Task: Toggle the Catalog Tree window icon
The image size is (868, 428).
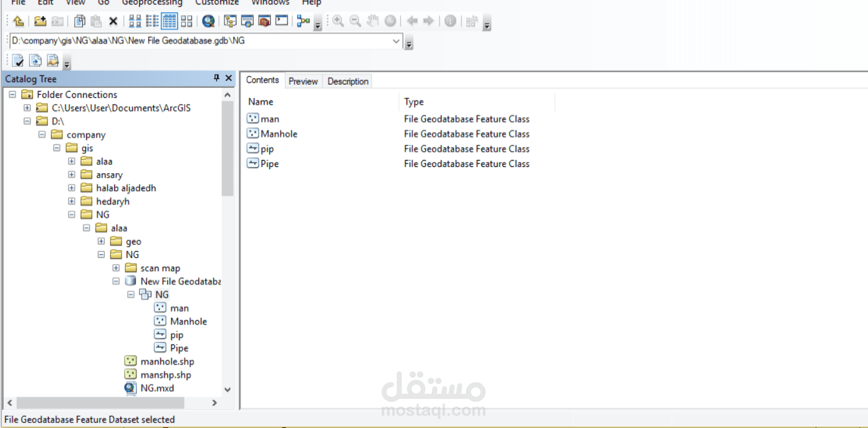Action: (230, 21)
